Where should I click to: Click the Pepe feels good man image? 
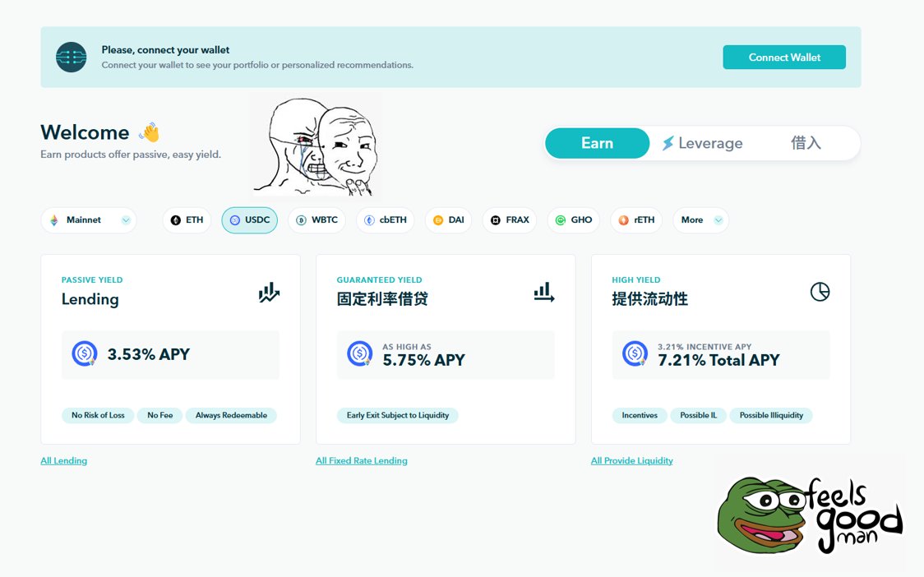click(x=810, y=515)
